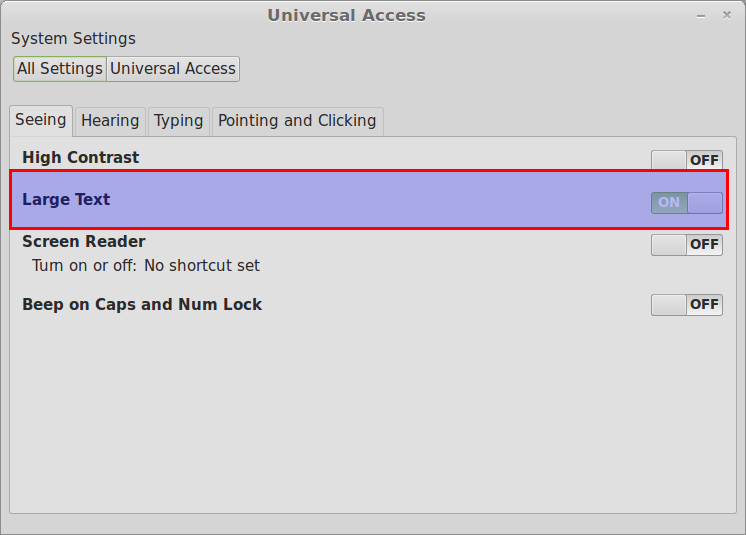Toggle Beep on Caps and Num Lock switch
This screenshot has height=535, width=746.
(x=687, y=305)
